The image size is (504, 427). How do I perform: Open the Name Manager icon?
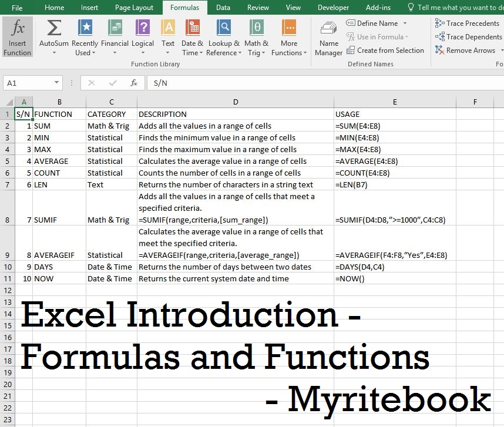[x=329, y=30]
